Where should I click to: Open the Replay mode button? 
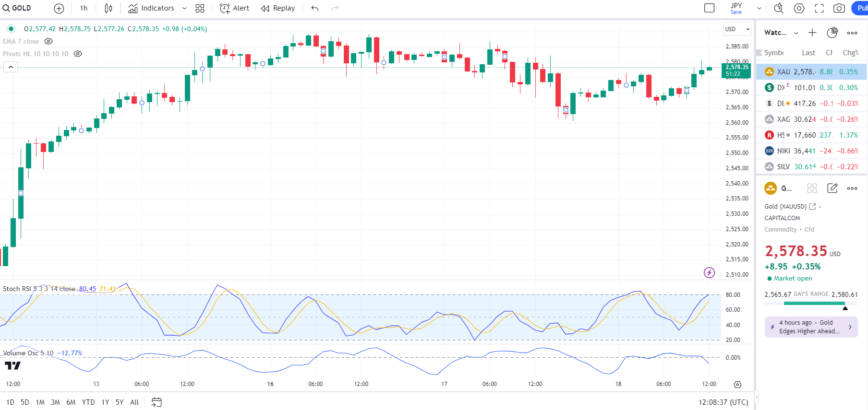(278, 8)
